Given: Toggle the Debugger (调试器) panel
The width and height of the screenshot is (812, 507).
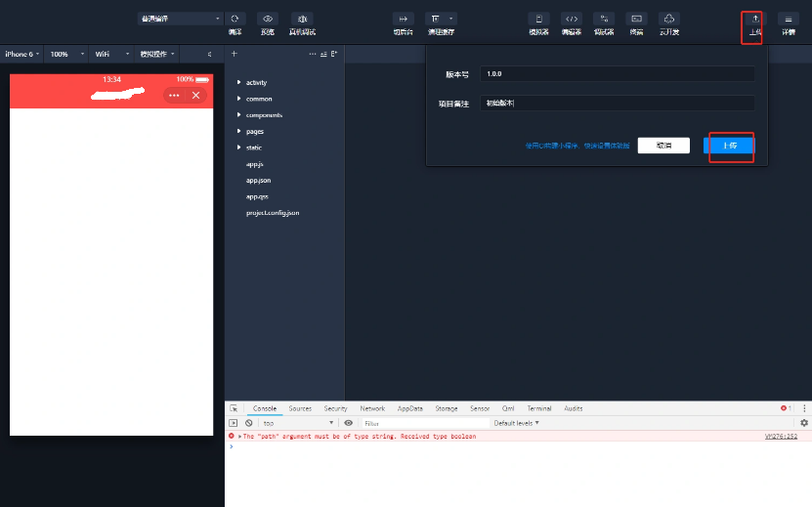Looking at the screenshot, I should point(604,19).
